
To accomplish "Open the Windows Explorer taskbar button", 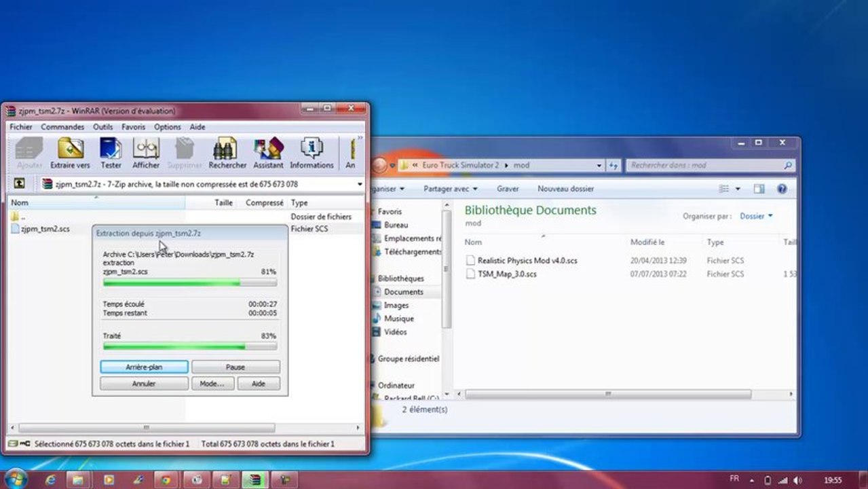I will click(x=79, y=479).
